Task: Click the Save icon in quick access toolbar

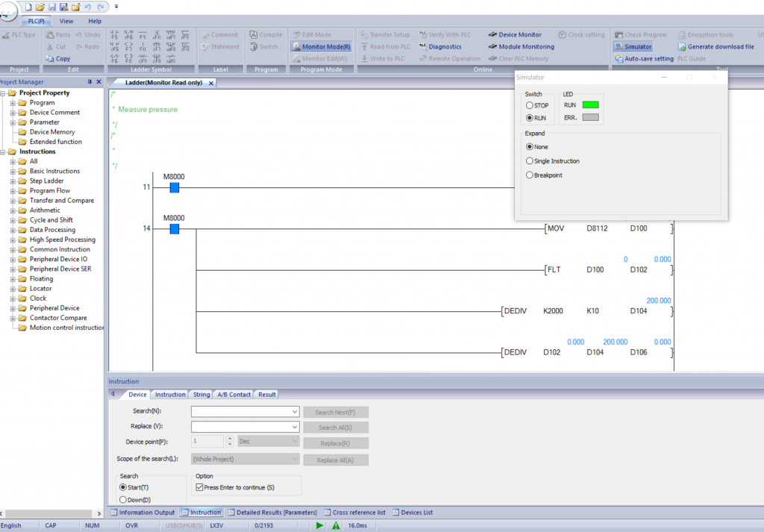Action: [52, 7]
